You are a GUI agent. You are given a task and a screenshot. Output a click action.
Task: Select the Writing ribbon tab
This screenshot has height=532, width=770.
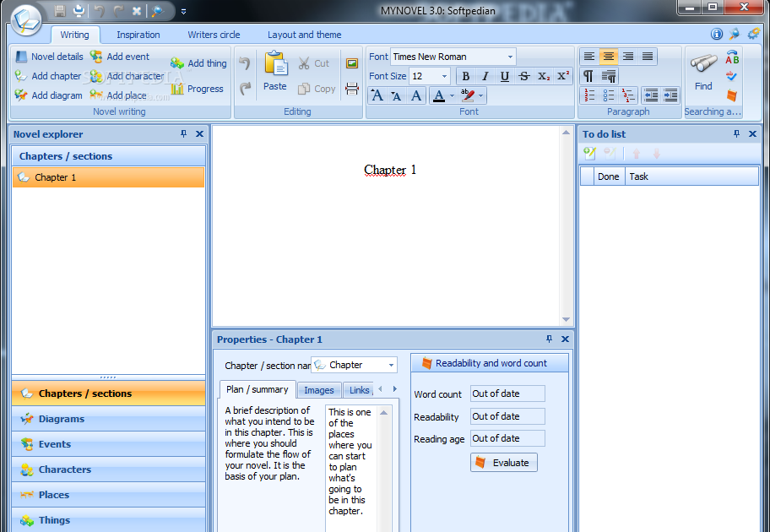[74, 35]
